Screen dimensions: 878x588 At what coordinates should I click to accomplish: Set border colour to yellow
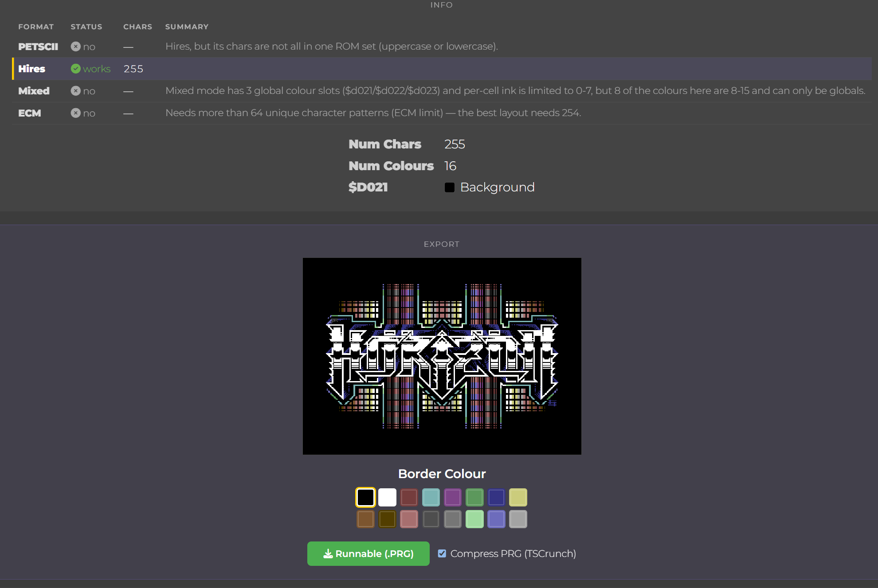click(518, 497)
